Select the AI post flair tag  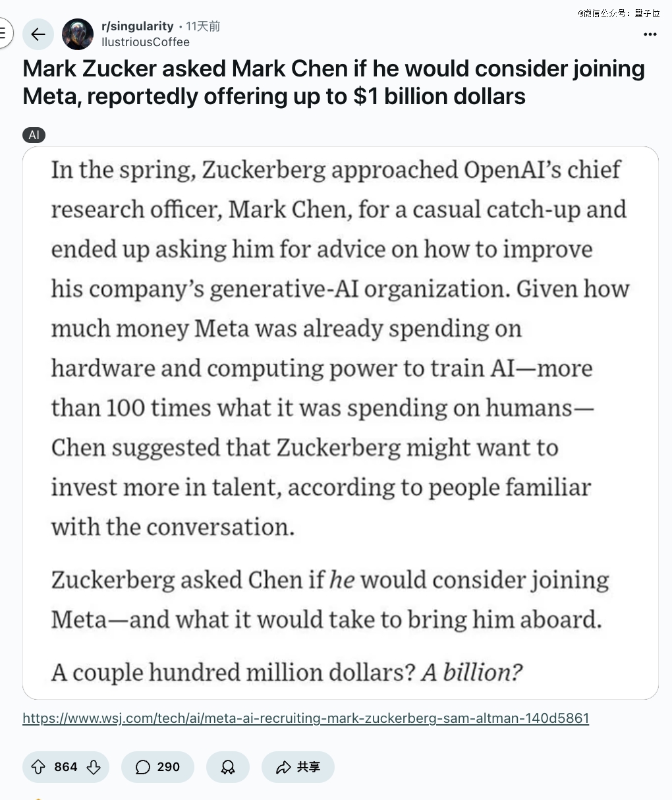[34, 135]
